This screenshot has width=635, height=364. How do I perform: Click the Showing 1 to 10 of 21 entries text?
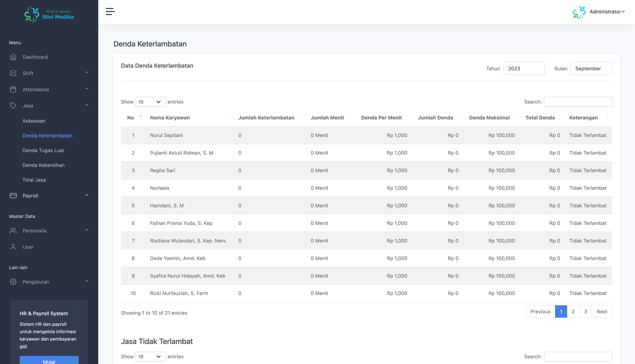click(154, 313)
